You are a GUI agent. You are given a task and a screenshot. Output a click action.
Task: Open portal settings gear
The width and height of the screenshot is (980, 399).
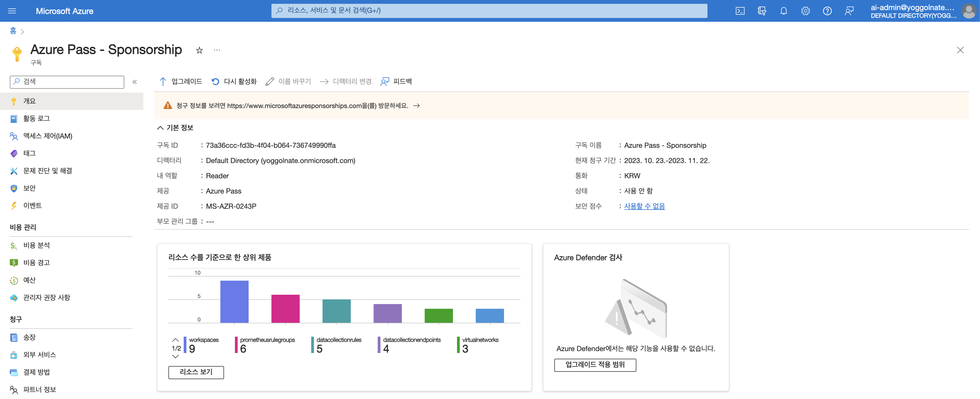(x=805, y=11)
